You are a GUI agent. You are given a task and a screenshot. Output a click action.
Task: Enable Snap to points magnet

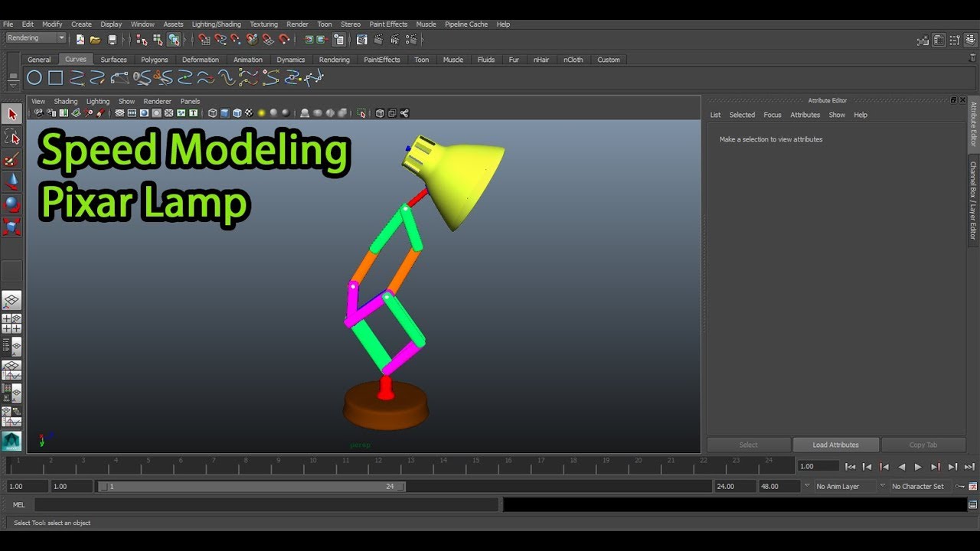click(x=236, y=39)
